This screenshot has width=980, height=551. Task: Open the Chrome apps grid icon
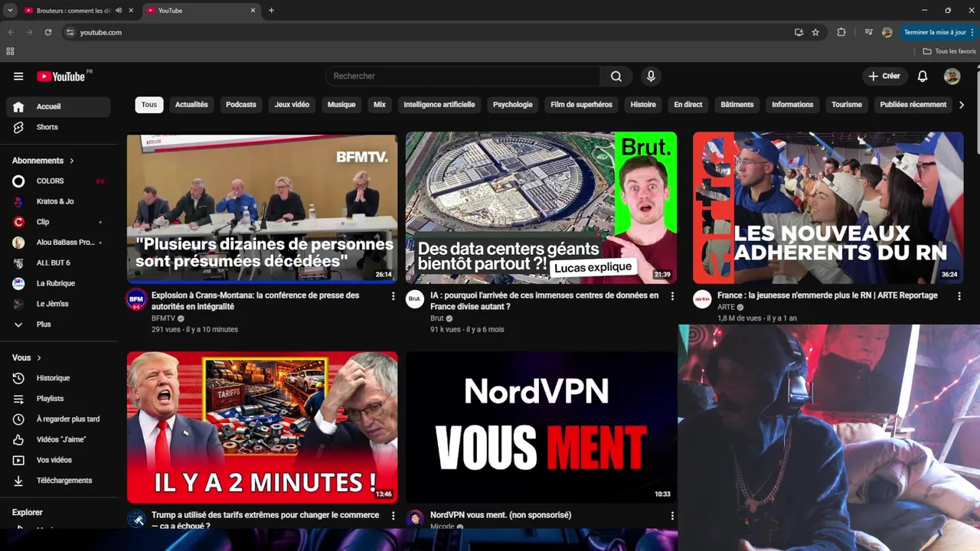coord(10,51)
